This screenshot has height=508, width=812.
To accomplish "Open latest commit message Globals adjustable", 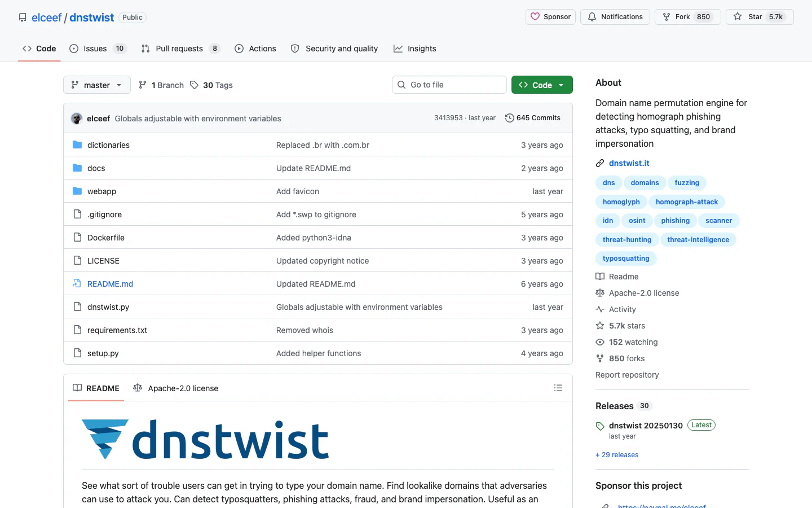I will coord(198,119).
